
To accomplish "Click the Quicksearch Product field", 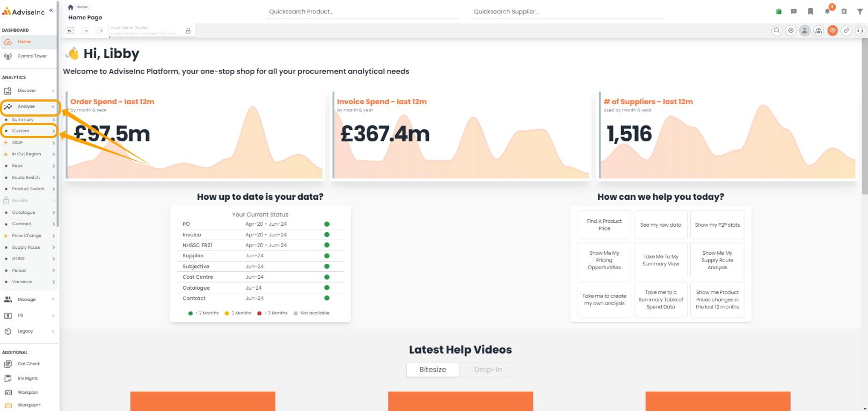I will [363, 12].
